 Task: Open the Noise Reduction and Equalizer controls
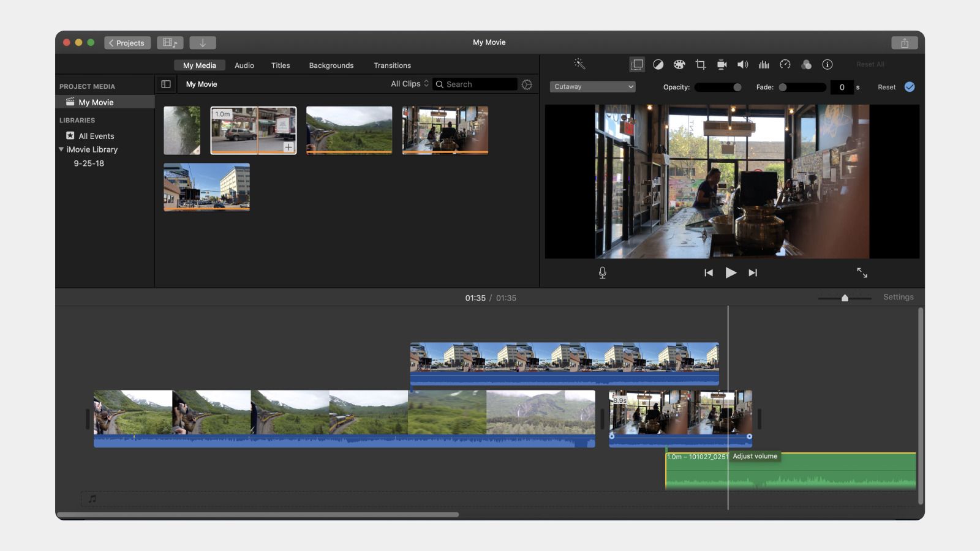click(764, 64)
